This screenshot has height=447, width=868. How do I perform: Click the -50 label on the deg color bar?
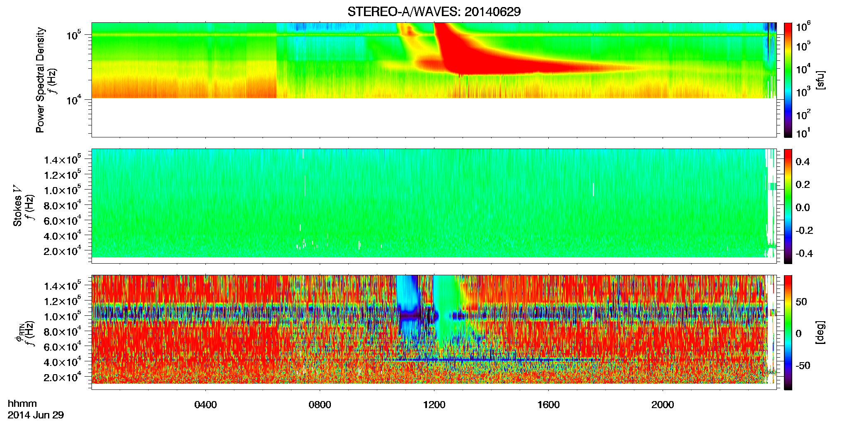(x=803, y=365)
